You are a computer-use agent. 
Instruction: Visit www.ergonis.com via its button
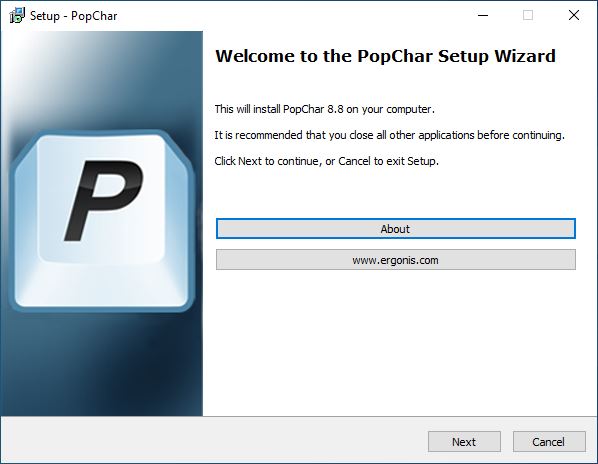[x=395, y=260]
